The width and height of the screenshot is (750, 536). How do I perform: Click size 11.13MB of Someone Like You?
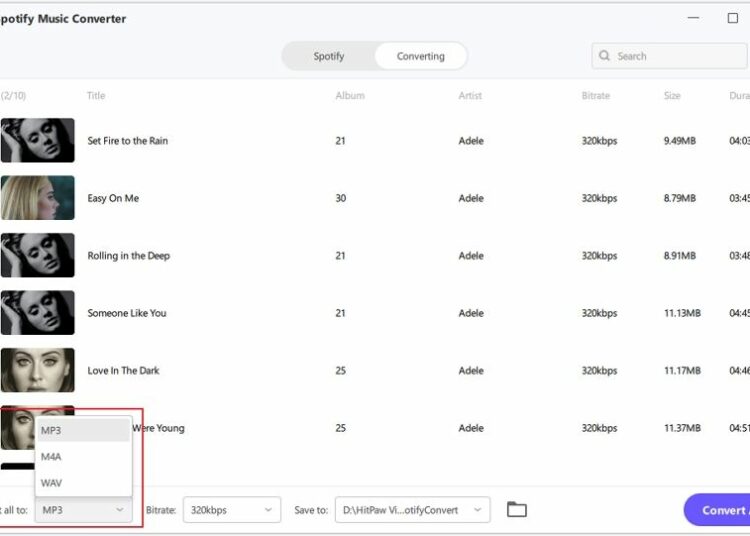[x=682, y=313]
